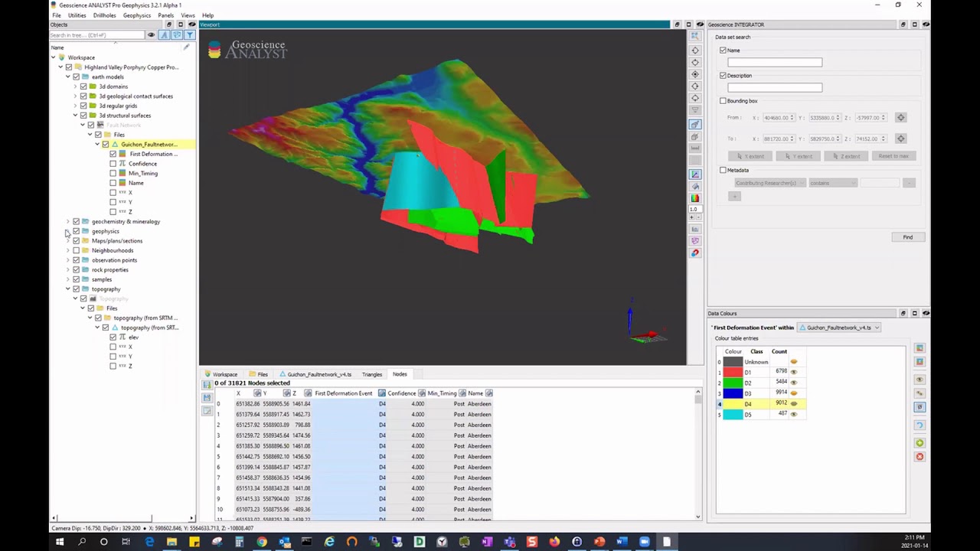Image resolution: width=980 pixels, height=551 pixels.
Task: Click the blue undo arrow in Data Colours
Action: coord(920,425)
